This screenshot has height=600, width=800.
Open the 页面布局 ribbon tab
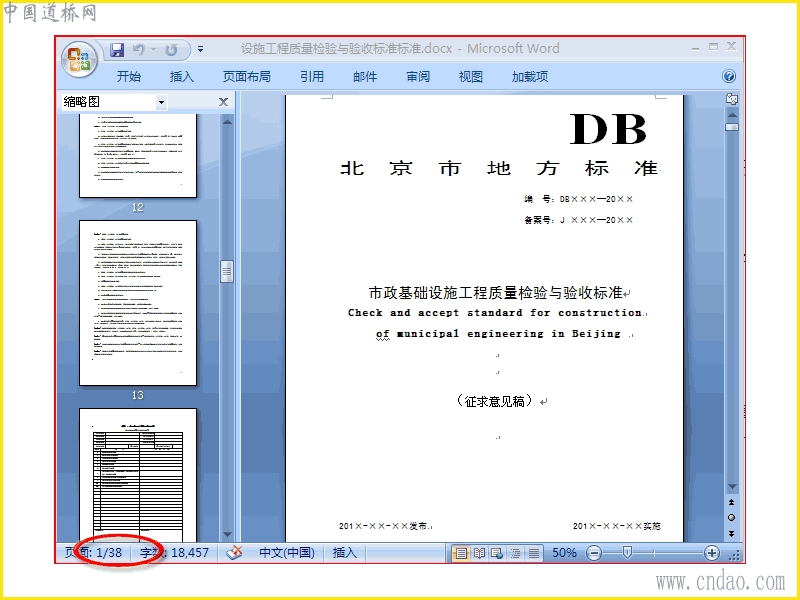tap(246, 77)
